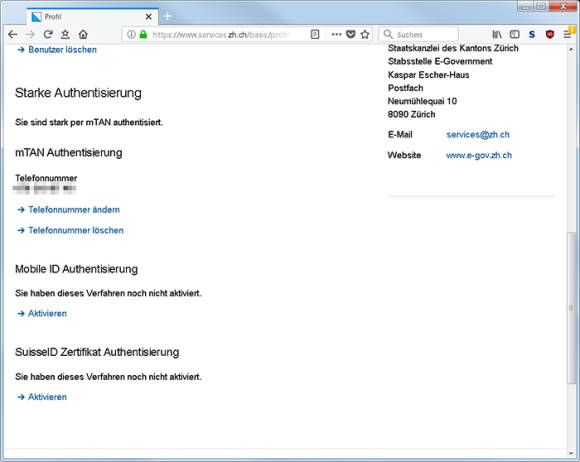Click the text 'Sie sind stark per mTAN authentisiert.'
This screenshot has width=580, height=462.
pos(89,122)
